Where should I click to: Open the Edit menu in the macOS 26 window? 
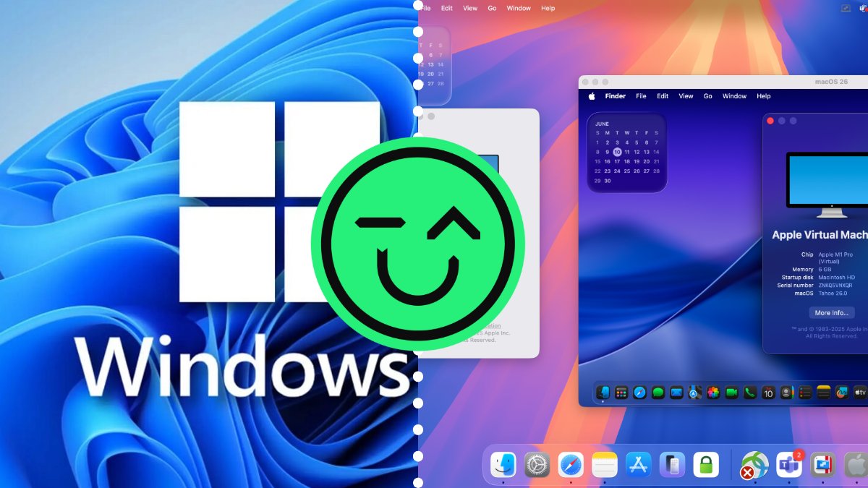click(x=663, y=96)
